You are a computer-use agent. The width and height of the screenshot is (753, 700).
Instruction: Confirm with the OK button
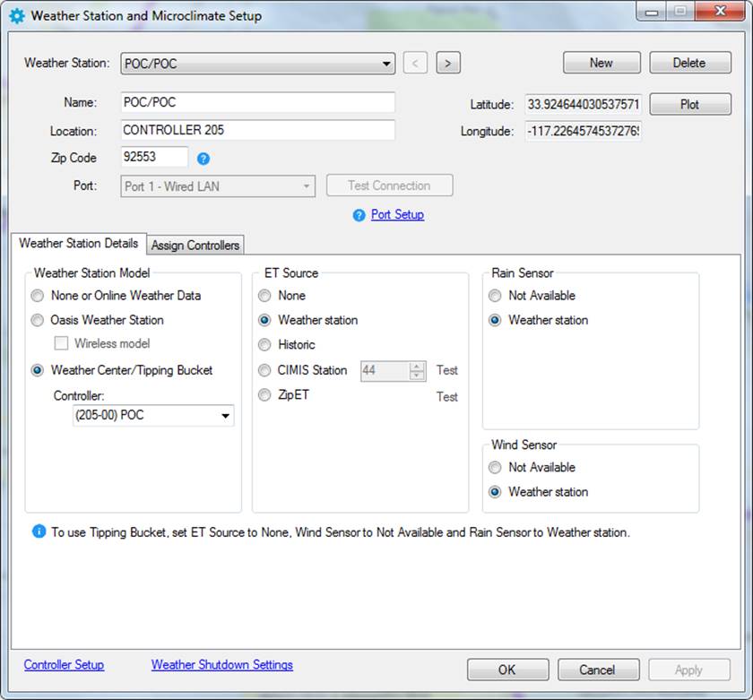[x=507, y=670]
